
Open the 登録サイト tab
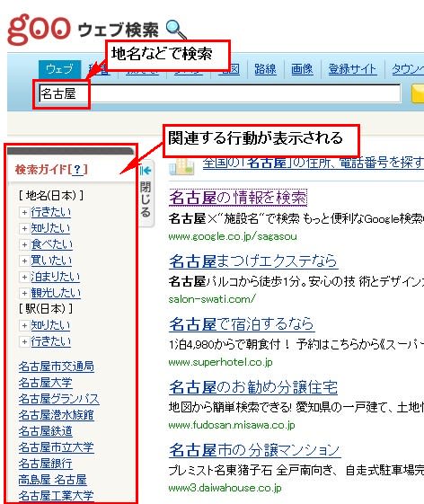(x=352, y=69)
